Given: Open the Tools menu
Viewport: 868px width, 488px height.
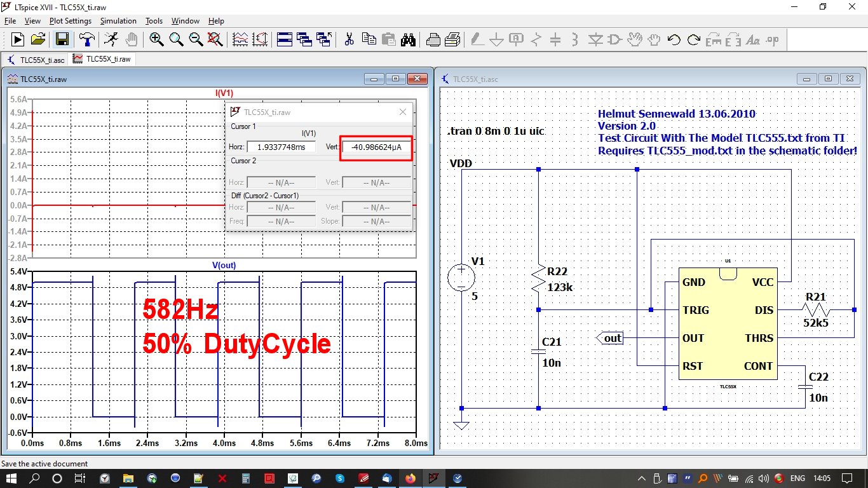Looking at the screenshot, I should coord(154,21).
